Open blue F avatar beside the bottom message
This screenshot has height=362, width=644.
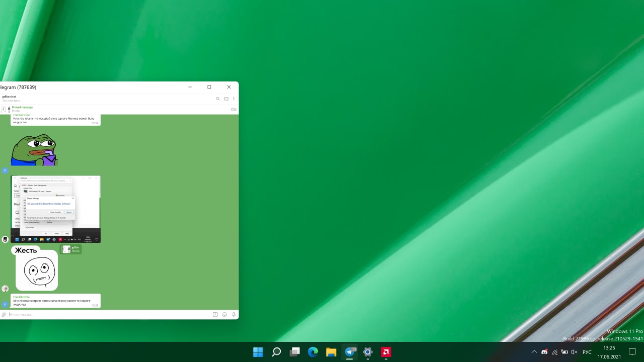coord(5,304)
